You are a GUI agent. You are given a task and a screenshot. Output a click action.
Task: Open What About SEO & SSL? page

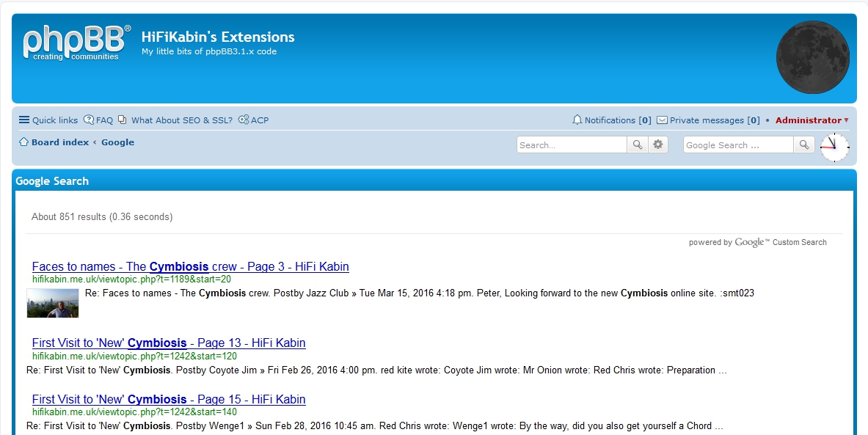[x=175, y=120]
